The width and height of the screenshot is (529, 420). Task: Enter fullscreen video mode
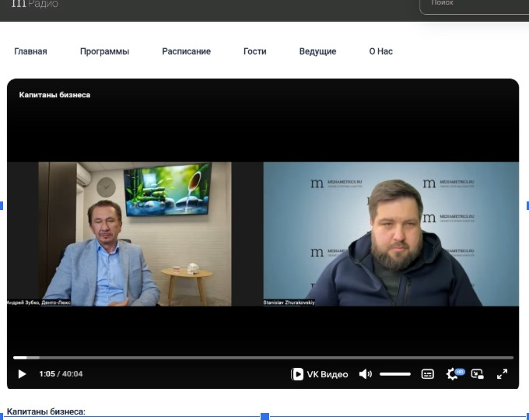coord(502,374)
